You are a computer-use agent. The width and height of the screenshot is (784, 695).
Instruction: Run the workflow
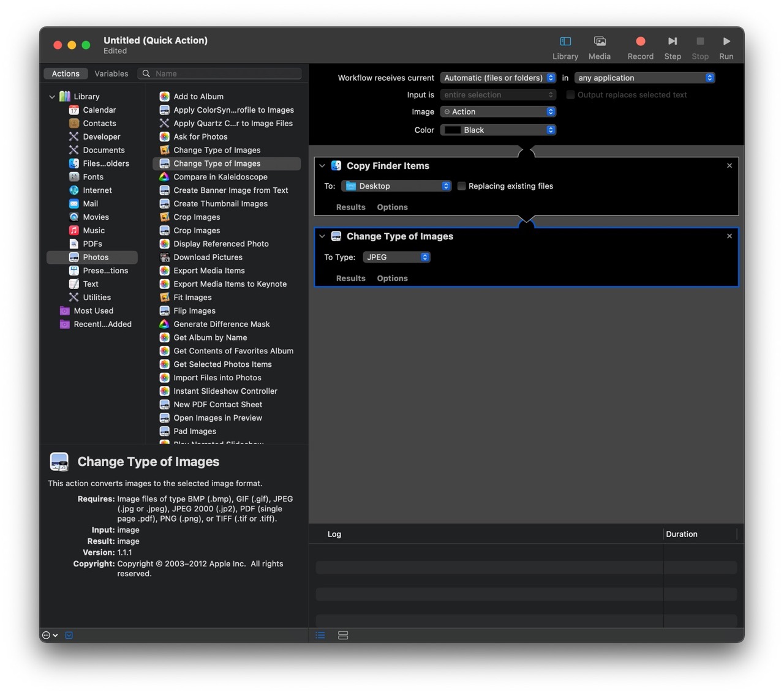(x=726, y=48)
